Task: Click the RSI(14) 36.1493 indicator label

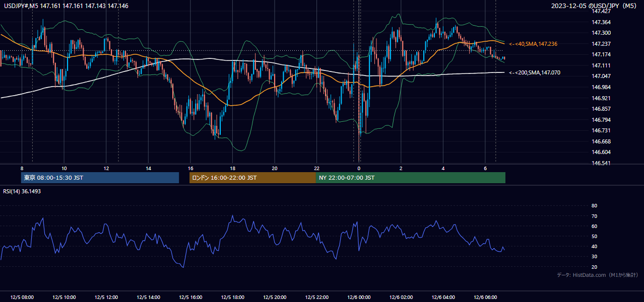Action: coord(22,191)
